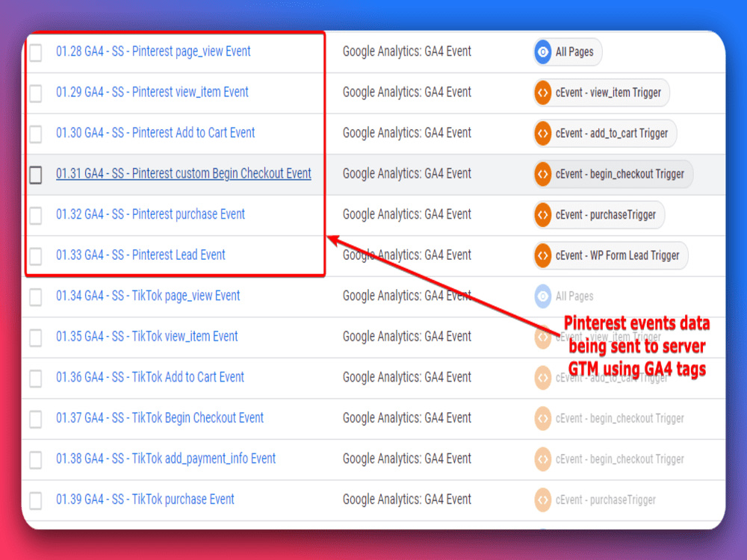Open tag 01.34 TikTok page_view Event
This screenshot has width=747, height=560.
tap(148, 296)
